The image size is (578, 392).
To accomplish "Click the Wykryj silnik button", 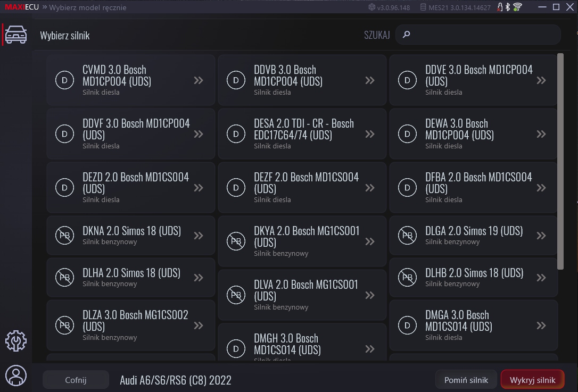I will coord(532,380).
